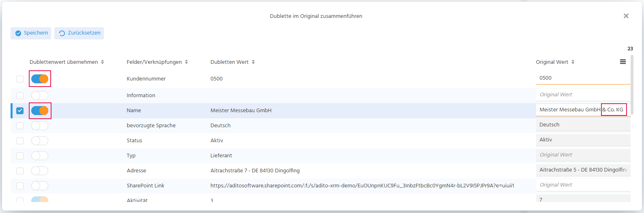Check the Information row checkbox
This screenshot has width=644, height=213.
click(x=20, y=96)
